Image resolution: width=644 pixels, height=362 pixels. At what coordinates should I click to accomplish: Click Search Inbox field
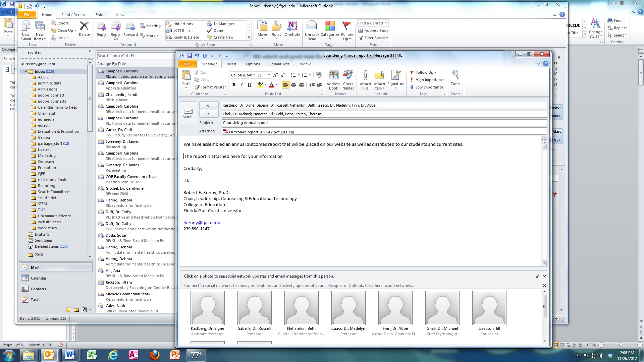tap(136, 56)
